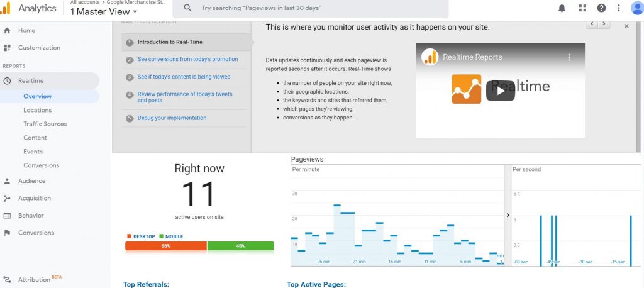Click the Per minute chart label
The image size is (644, 288).
306,169
